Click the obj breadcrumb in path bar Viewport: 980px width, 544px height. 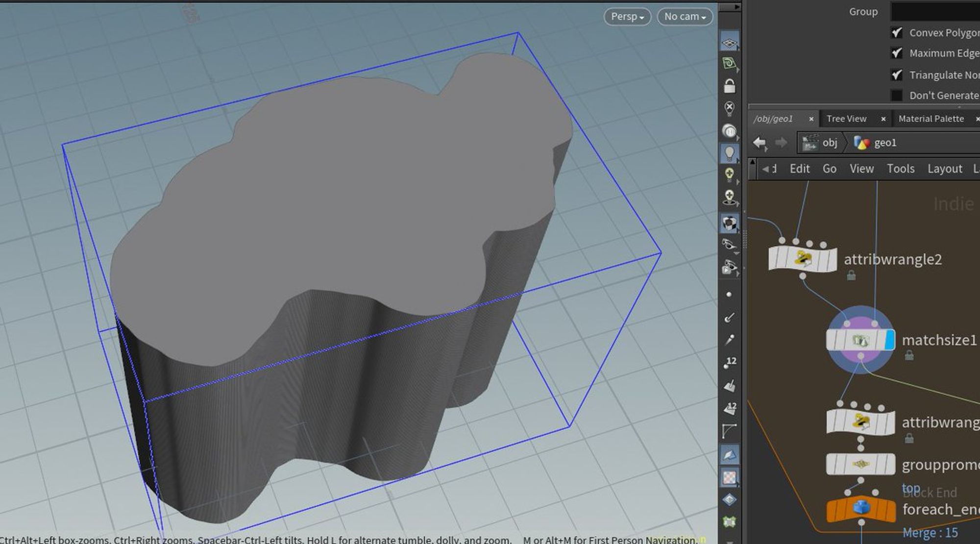[830, 143]
